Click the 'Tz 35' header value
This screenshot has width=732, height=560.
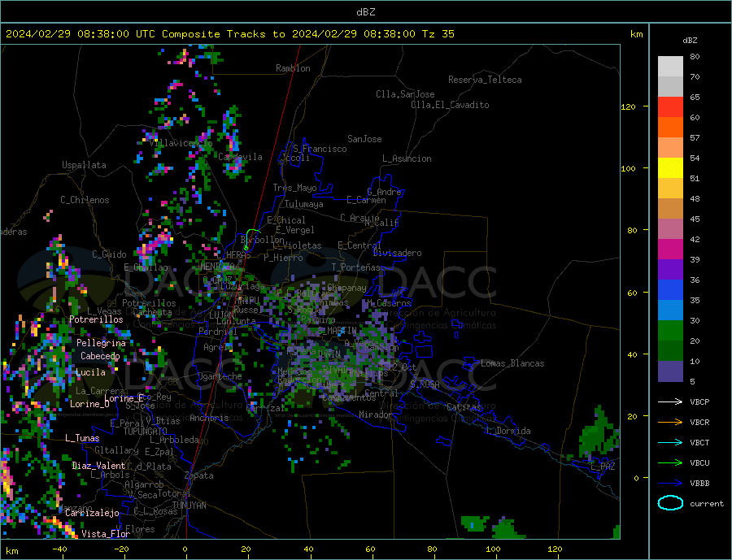coord(438,34)
